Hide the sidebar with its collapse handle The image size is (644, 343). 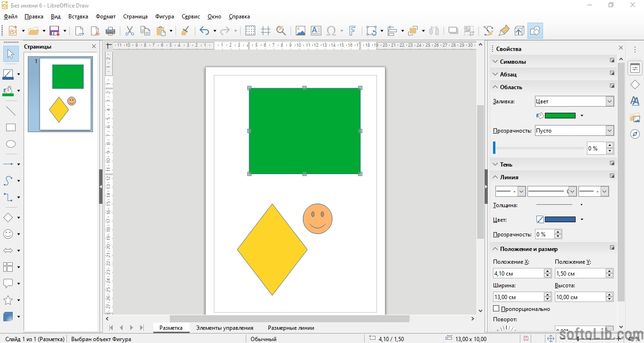[486, 186]
